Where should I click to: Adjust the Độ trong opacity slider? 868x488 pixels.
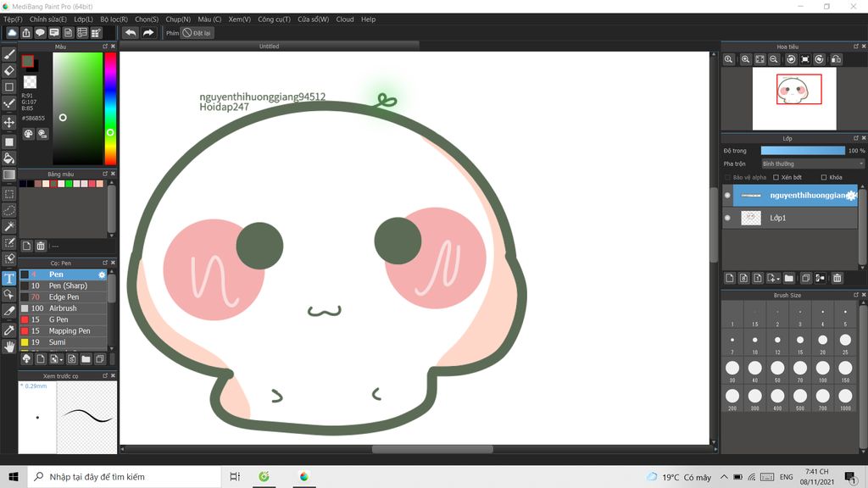pyautogui.click(x=803, y=151)
